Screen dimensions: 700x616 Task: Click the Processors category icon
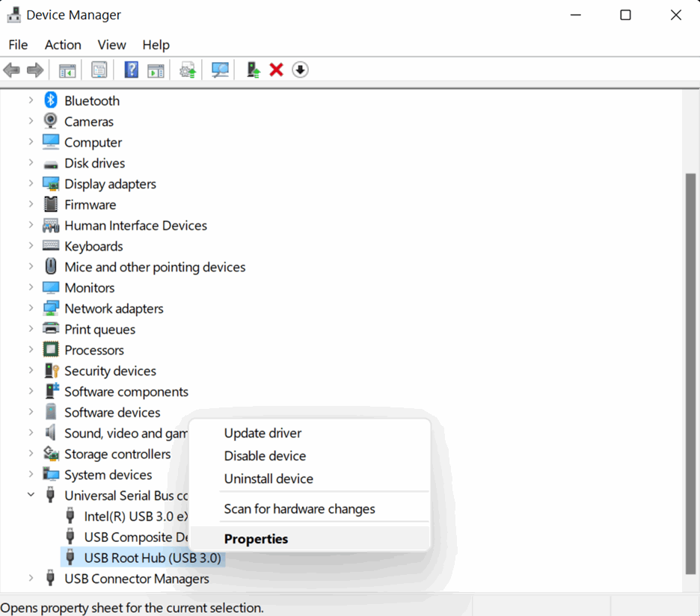pos(49,349)
